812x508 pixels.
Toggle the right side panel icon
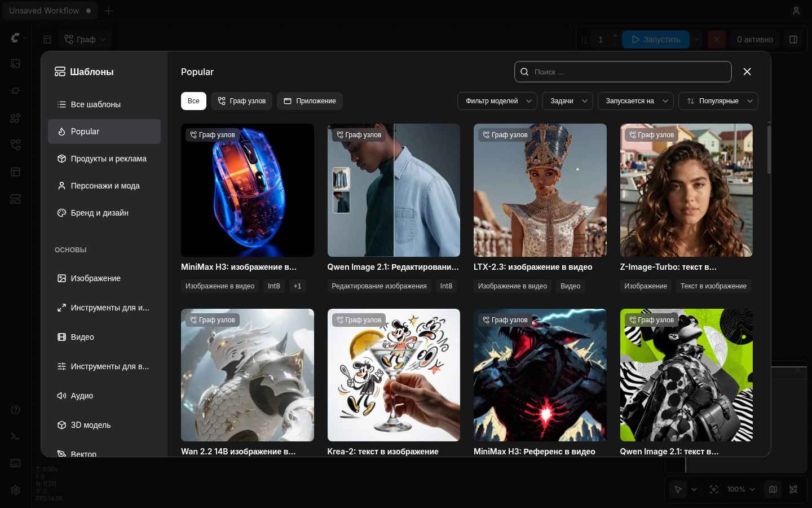[x=793, y=40]
